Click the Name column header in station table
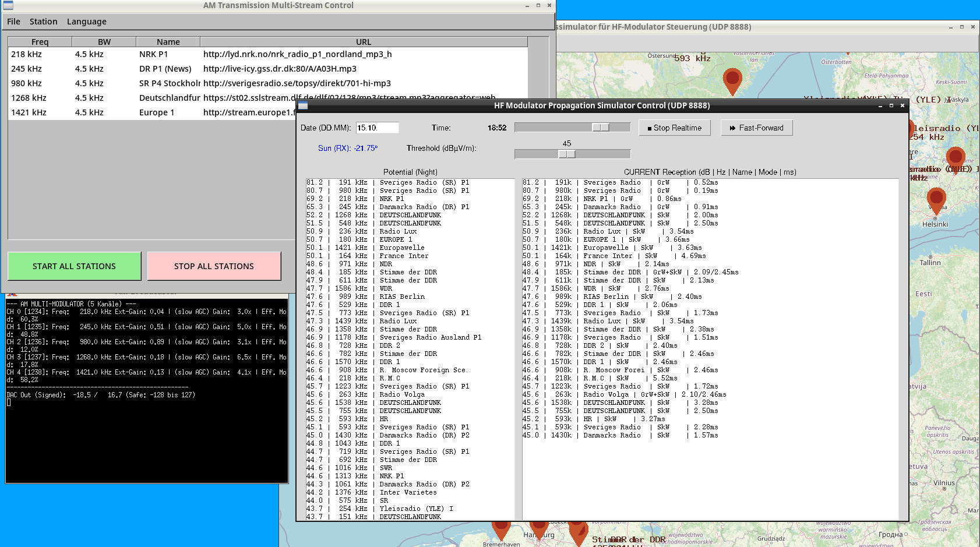 pyautogui.click(x=168, y=42)
